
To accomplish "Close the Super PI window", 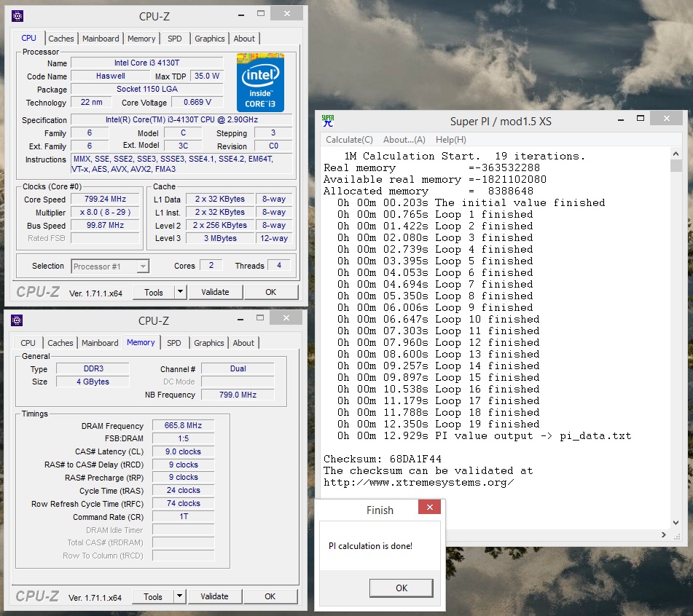I will [x=667, y=119].
